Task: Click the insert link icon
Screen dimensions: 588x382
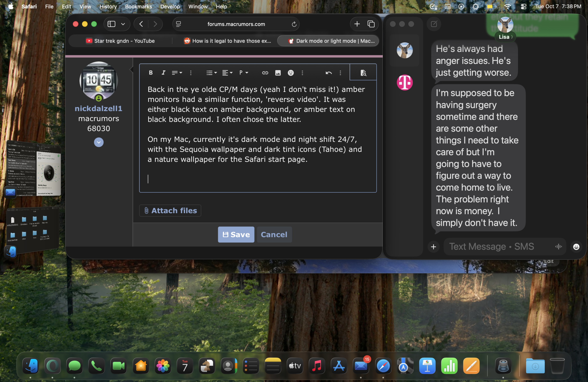Action: tap(265, 73)
